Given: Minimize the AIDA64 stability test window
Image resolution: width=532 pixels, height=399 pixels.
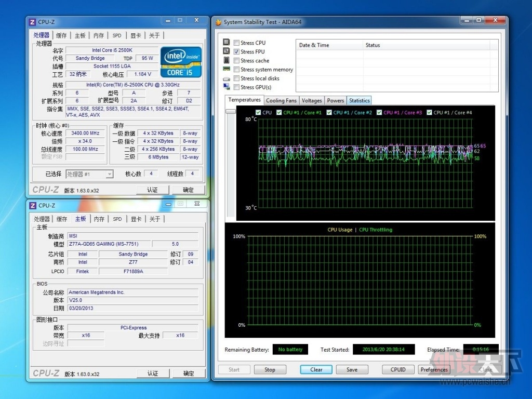Looking at the screenshot, I should click(x=467, y=20).
